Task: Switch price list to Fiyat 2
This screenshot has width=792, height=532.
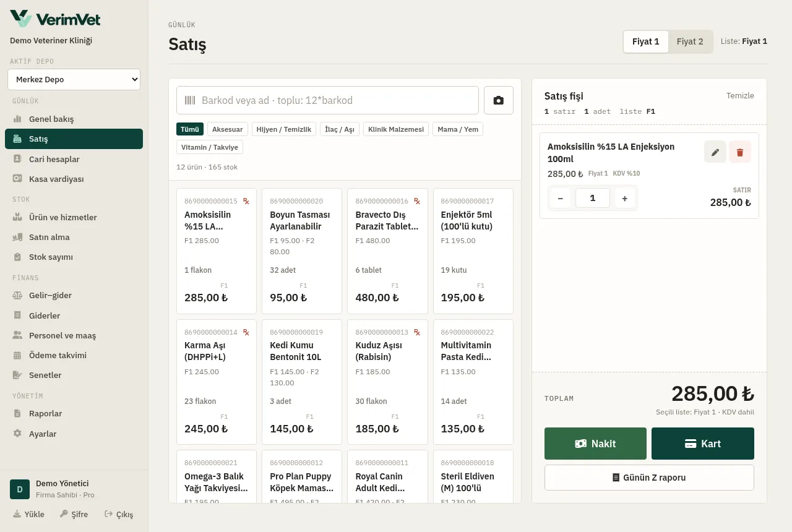Action: coord(690,41)
